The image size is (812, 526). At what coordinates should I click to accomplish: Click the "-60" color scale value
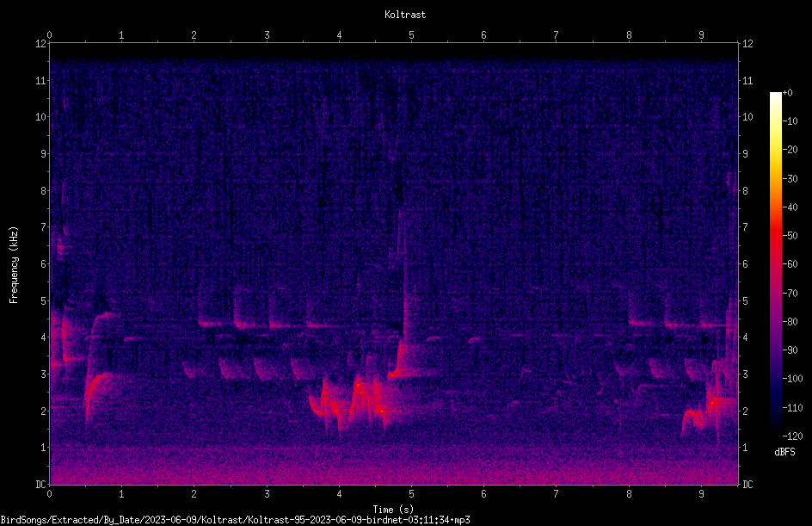pos(790,264)
